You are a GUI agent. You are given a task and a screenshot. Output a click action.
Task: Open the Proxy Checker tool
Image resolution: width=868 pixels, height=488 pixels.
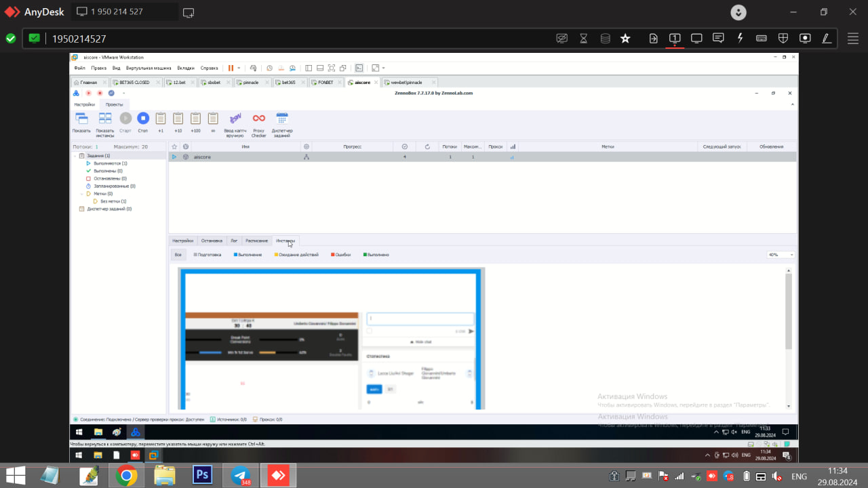pos(259,119)
